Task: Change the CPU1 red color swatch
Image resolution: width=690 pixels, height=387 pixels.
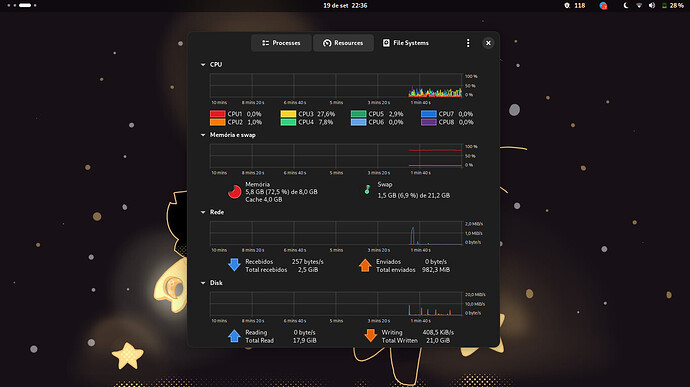Action: click(x=217, y=114)
